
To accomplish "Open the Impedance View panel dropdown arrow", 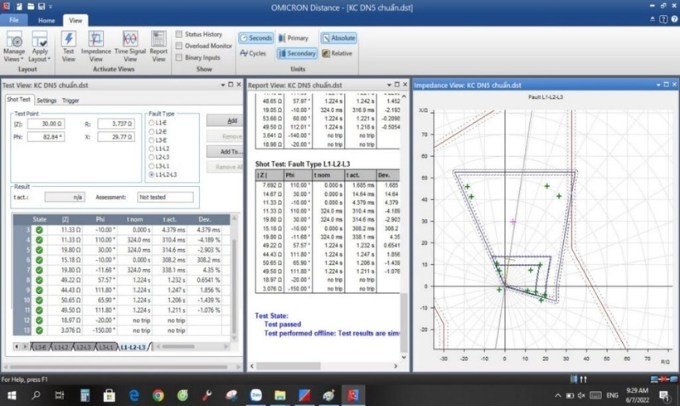I will click(x=659, y=85).
